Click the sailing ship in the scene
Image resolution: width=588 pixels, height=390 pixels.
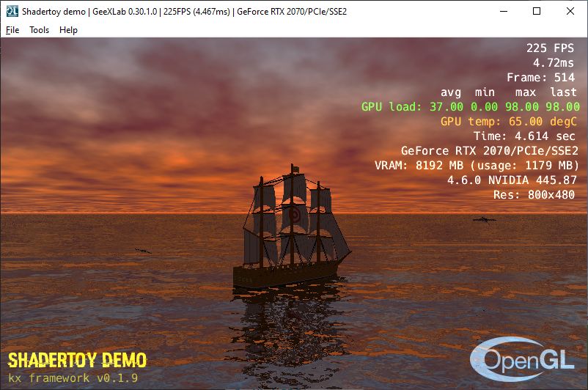(x=291, y=227)
